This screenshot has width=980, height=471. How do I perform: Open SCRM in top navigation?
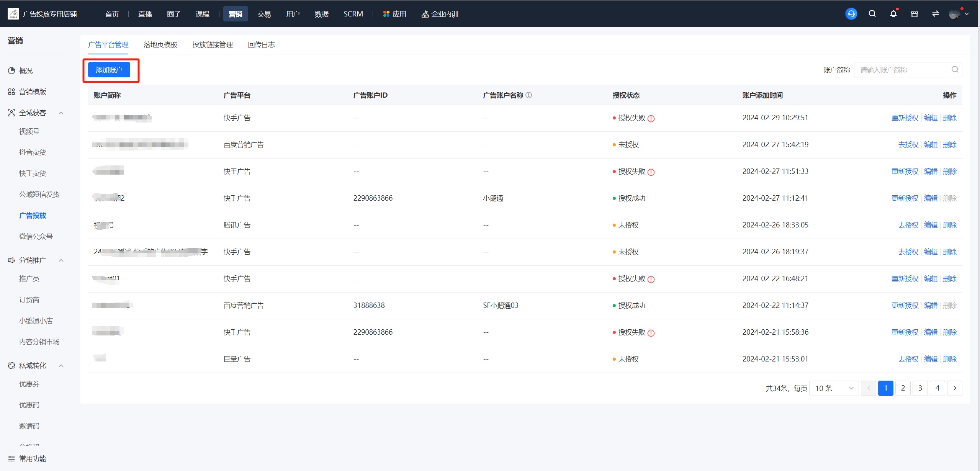click(x=353, y=14)
